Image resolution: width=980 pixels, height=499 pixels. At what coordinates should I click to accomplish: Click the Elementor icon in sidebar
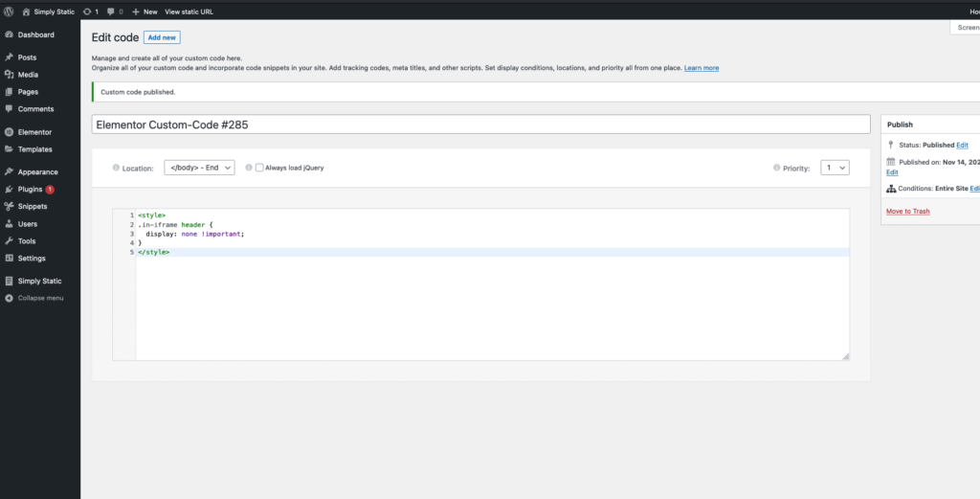pyautogui.click(x=9, y=132)
